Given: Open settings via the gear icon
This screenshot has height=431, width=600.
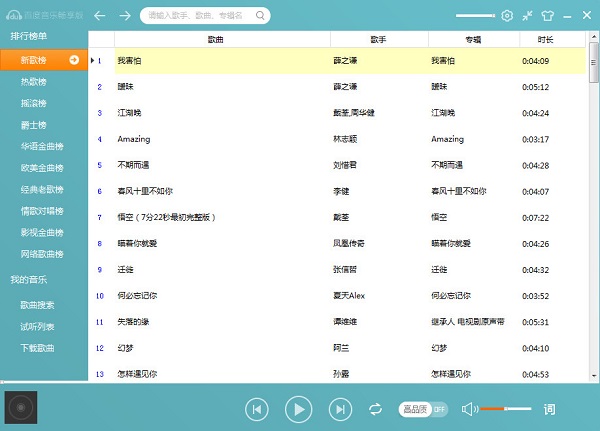Looking at the screenshot, I should [507, 16].
